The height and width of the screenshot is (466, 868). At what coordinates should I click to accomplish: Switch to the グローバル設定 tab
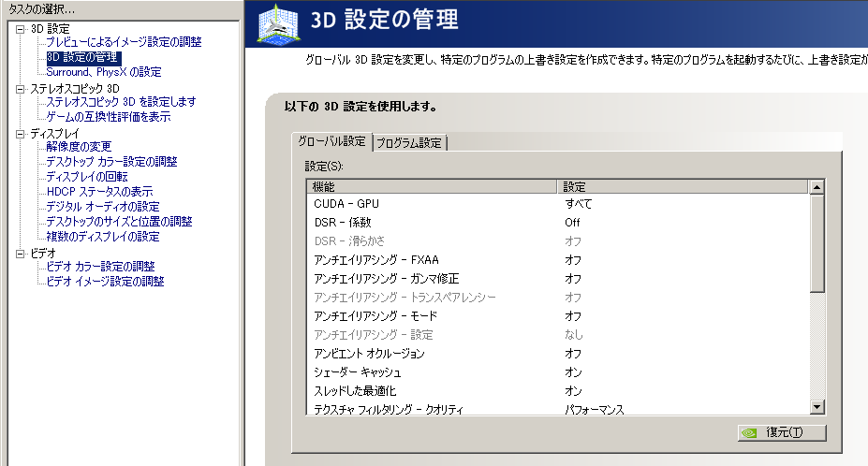(x=331, y=141)
